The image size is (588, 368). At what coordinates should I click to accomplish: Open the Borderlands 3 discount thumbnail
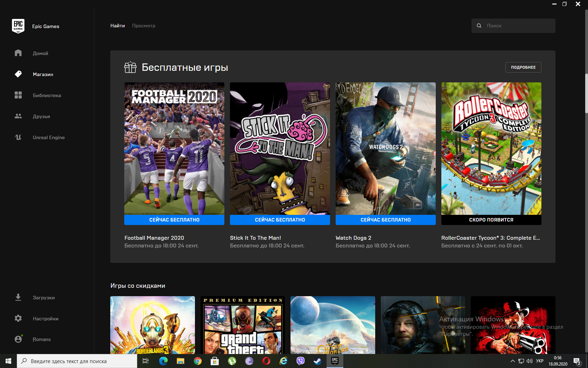153,325
